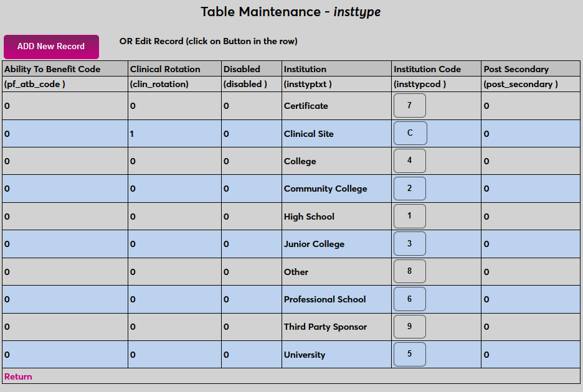Select the Disabled column header
Image resolution: width=583 pixels, height=392 pixels.
(242, 69)
